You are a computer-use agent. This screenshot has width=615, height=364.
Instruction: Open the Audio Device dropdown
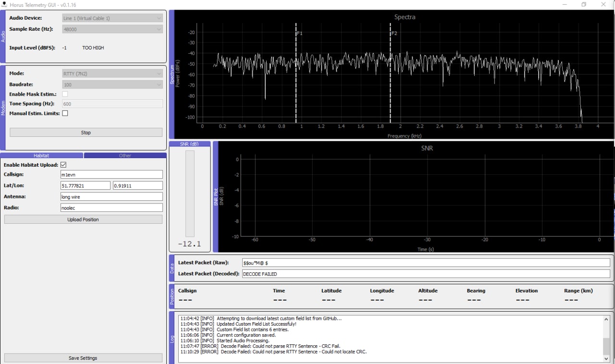pyautogui.click(x=112, y=18)
